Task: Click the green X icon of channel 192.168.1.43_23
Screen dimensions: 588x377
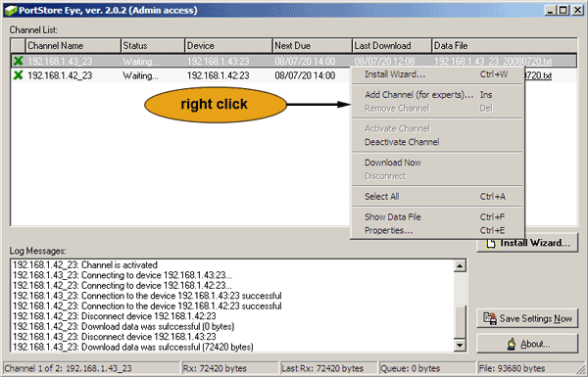Action: [x=18, y=61]
